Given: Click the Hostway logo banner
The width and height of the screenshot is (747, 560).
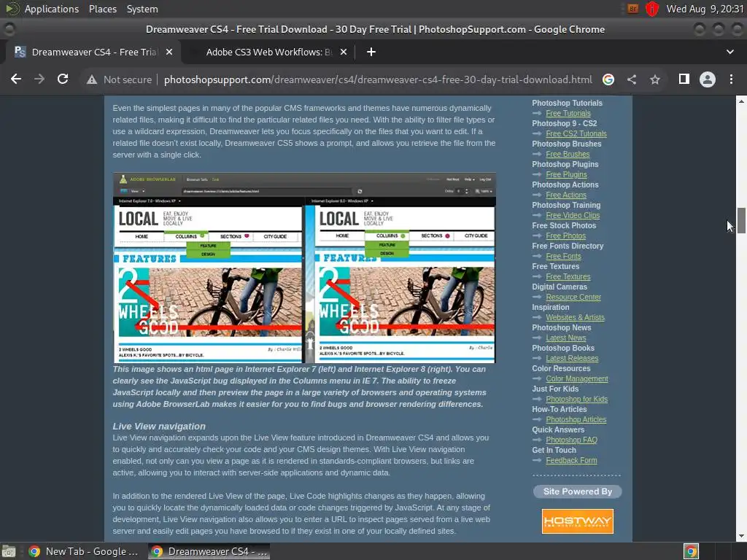Looking at the screenshot, I should (x=578, y=521).
